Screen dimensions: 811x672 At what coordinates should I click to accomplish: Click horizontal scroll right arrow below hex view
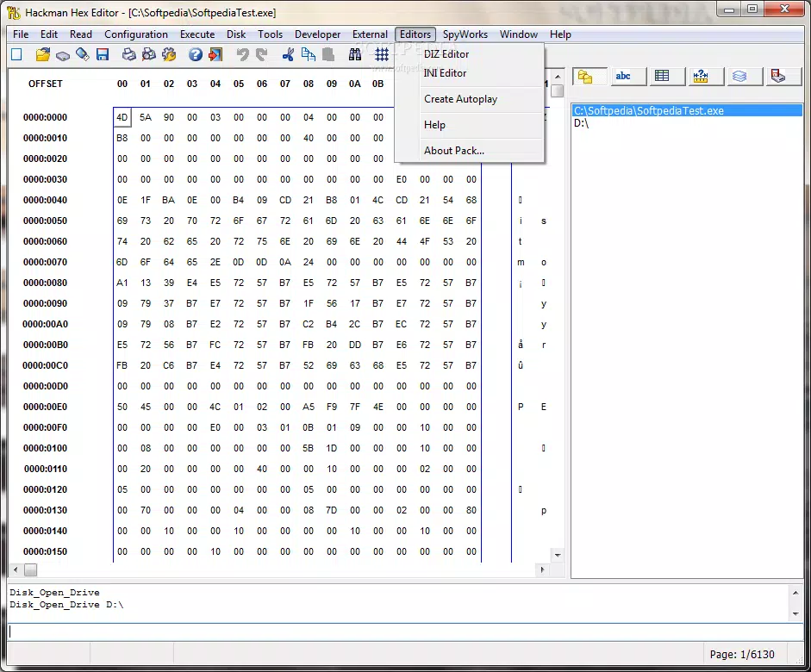tap(542, 569)
